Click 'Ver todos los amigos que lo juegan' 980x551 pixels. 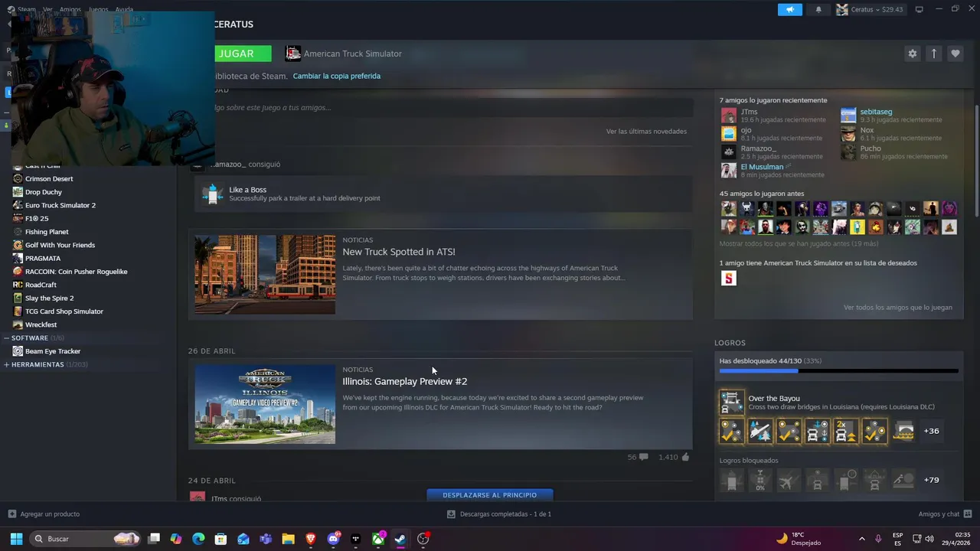click(x=898, y=307)
